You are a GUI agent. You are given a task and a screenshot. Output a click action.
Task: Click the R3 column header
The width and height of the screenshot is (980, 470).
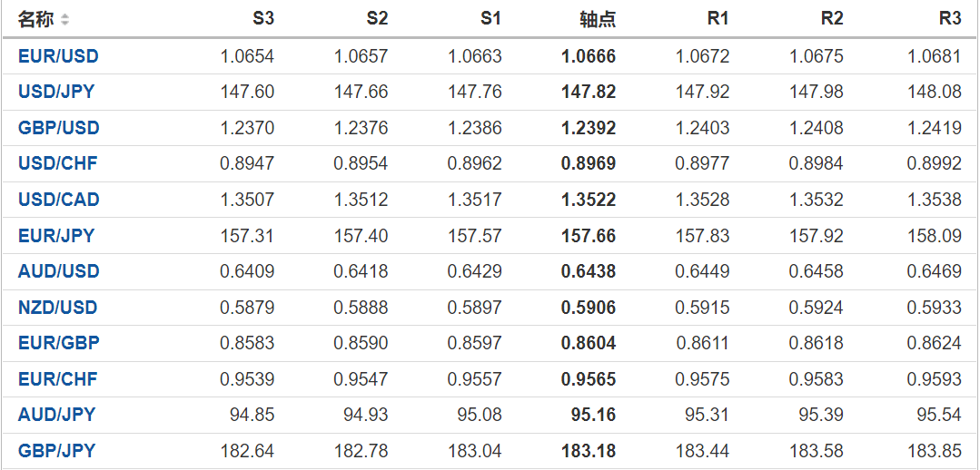coord(950,19)
